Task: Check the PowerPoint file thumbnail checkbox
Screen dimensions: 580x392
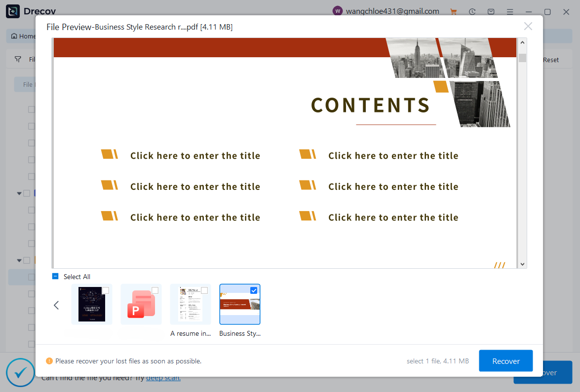Action: (x=155, y=290)
